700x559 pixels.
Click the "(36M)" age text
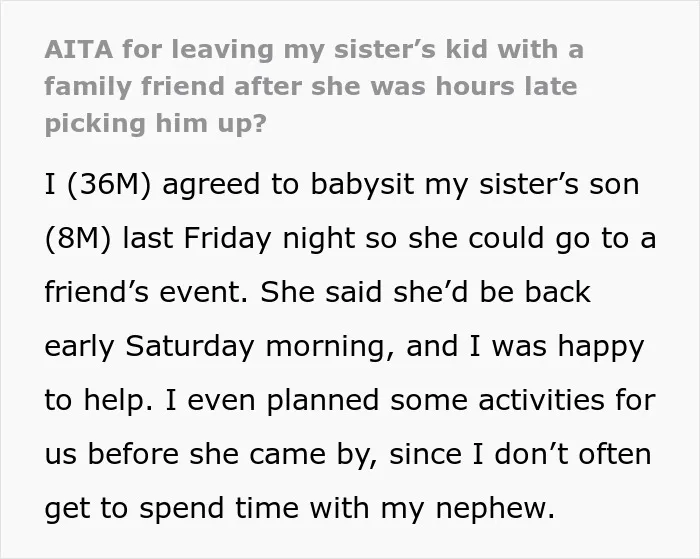click(108, 184)
